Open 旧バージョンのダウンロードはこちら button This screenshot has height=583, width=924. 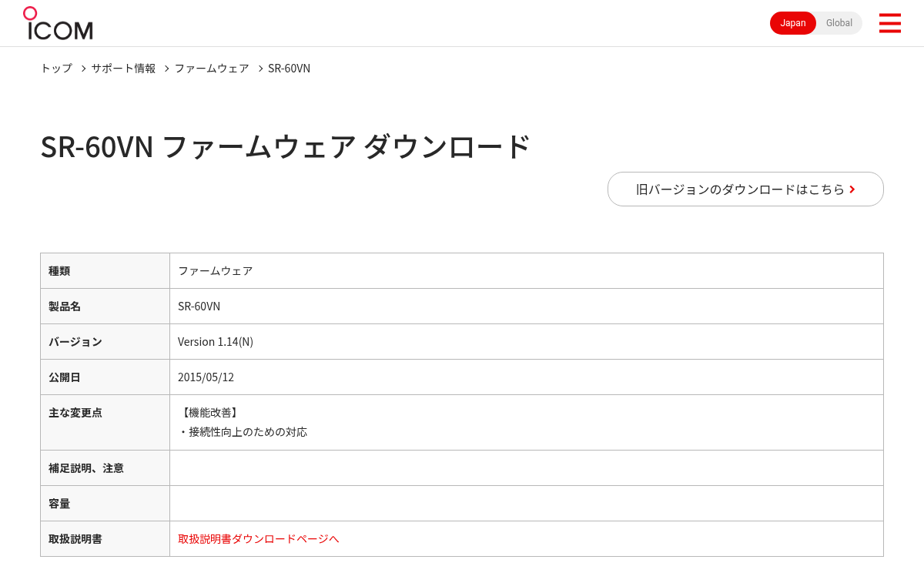[745, 189]
